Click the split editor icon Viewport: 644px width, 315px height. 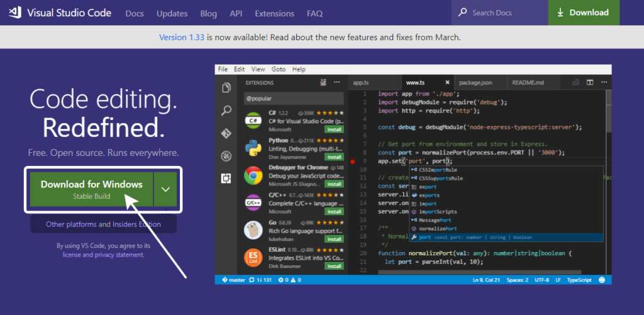coord(590,82)
